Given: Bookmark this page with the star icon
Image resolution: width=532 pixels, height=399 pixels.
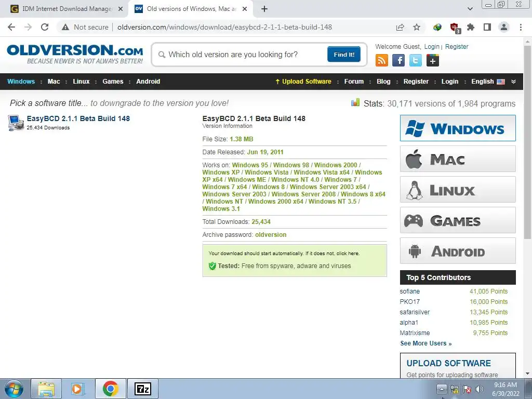Looking at the screenshot, I should pyautogui.click(x=417, y=27).
